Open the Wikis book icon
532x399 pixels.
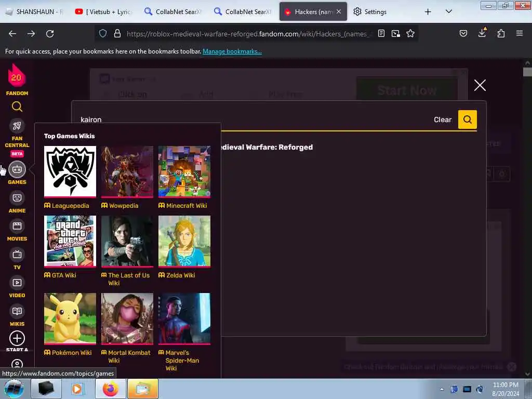[x=17, y=311]
